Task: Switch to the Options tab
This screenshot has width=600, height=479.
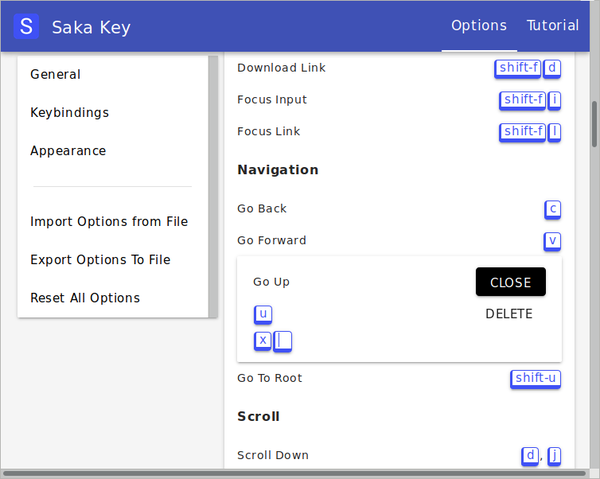Action: tap(479, 26)
